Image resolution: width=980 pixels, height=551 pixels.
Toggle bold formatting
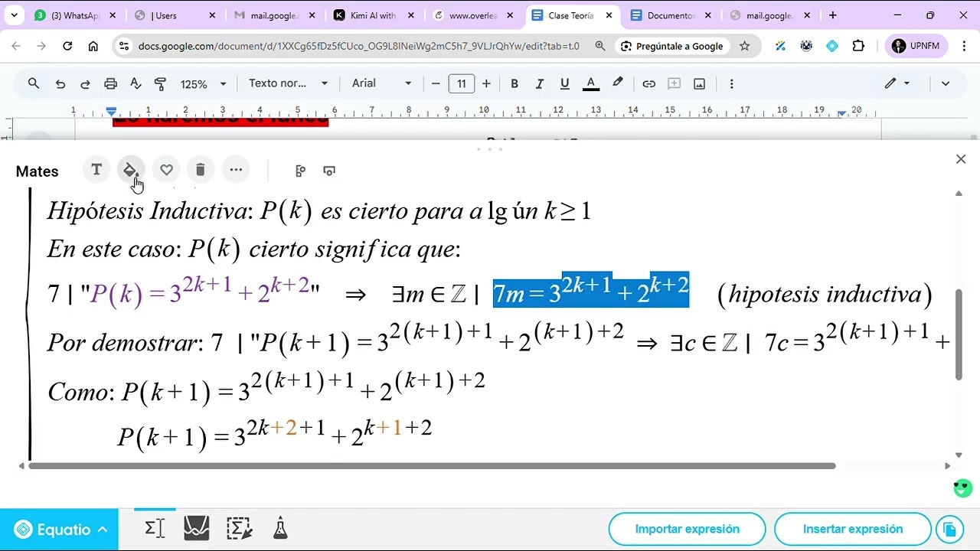514,84
